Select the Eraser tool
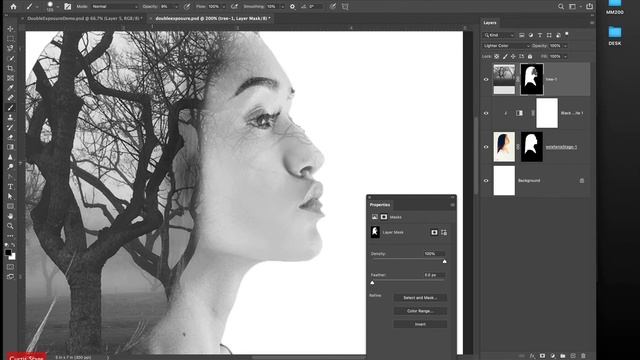Image resolution: width=640 pixels, height=360 pixels. [x=11, y=137]
